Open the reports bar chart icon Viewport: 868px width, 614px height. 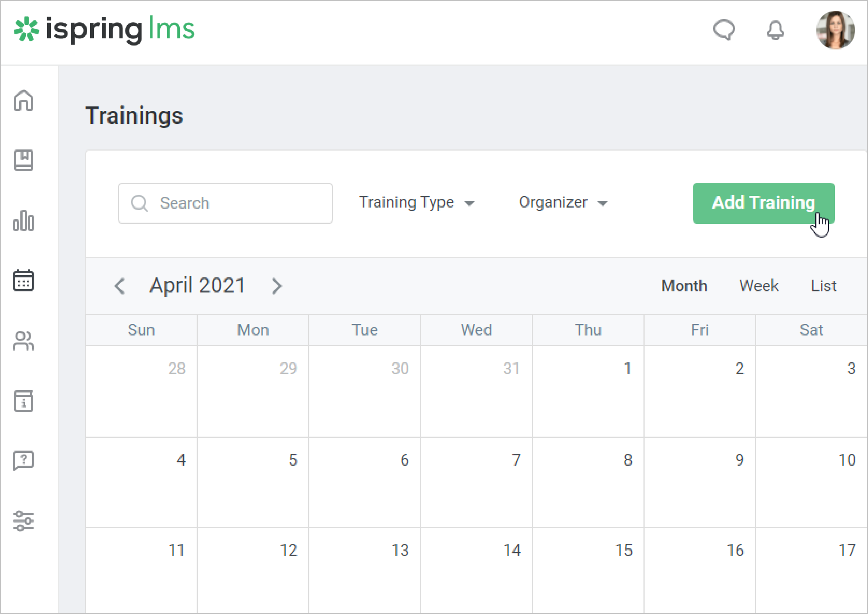24,220
